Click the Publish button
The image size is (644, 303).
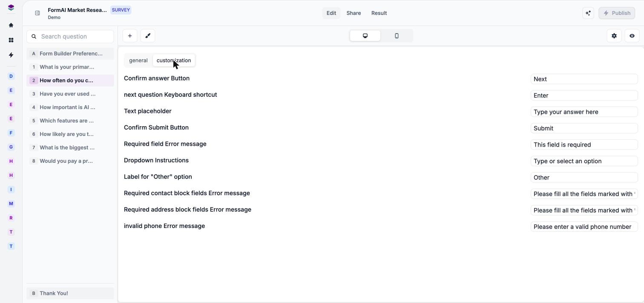[617, 13]
